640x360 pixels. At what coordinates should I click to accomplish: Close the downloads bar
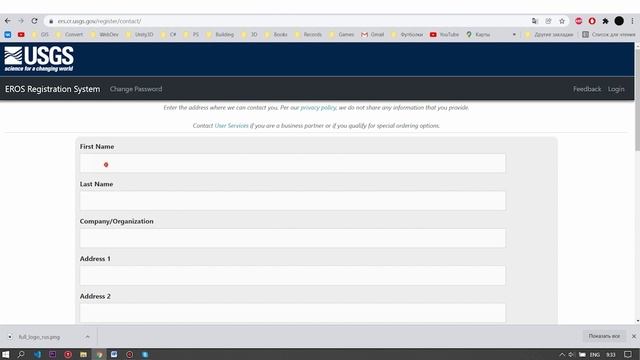(x=634, y=336)
